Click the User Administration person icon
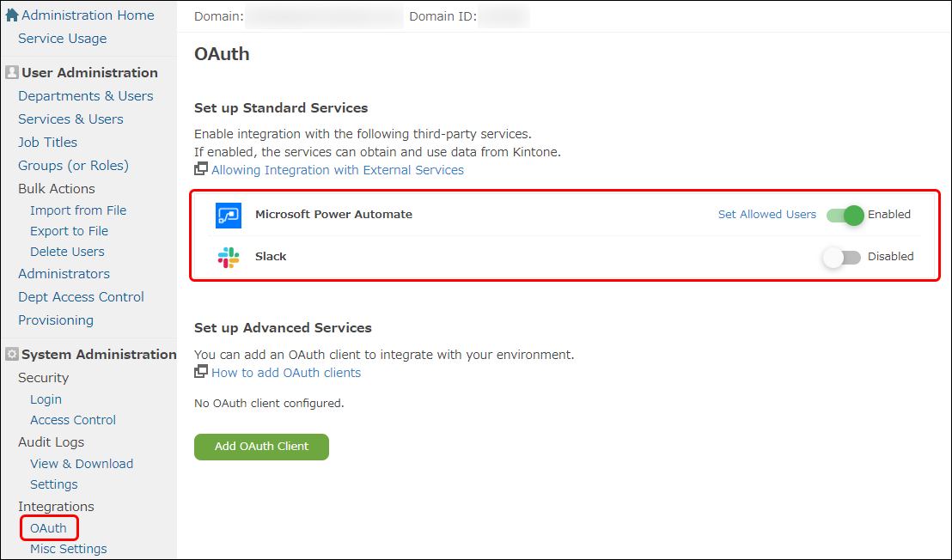Screen dimensions: 952x560 (x=12, y=72)
